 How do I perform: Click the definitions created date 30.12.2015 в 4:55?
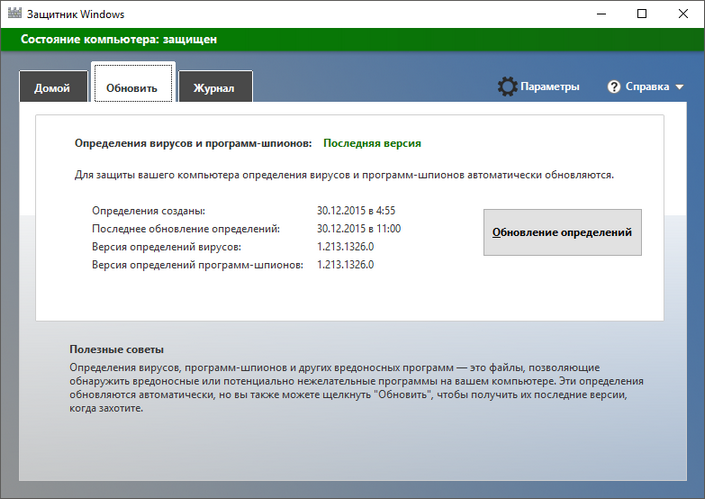pyautogui.click(x=355, y=211)
